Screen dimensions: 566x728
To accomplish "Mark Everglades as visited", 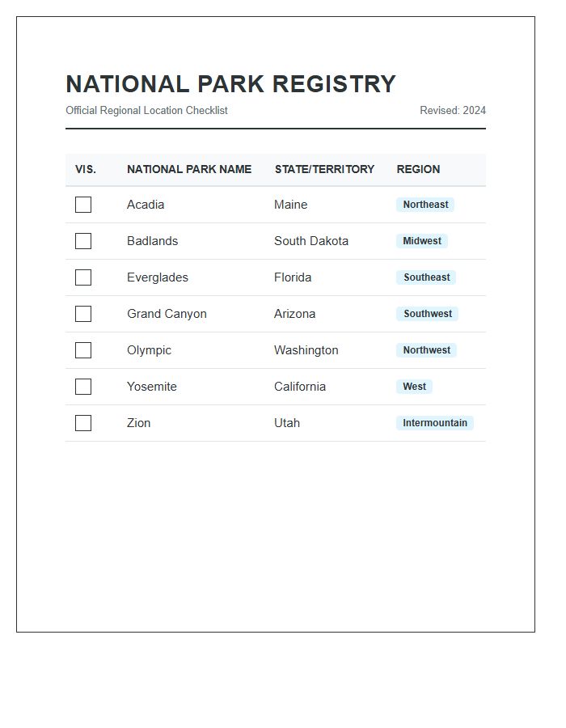I will (83, 277).
